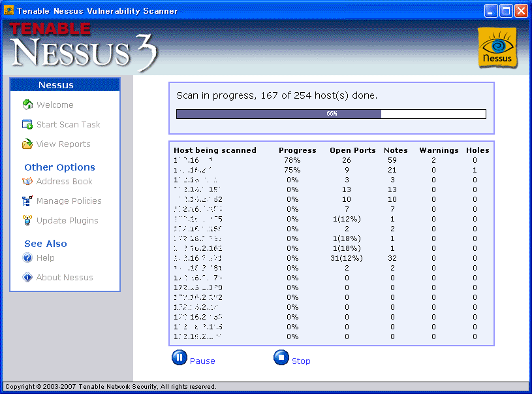The image size is (532, 394).
Task: Click the 'Other Options' section heading
Action: [59, 167]
